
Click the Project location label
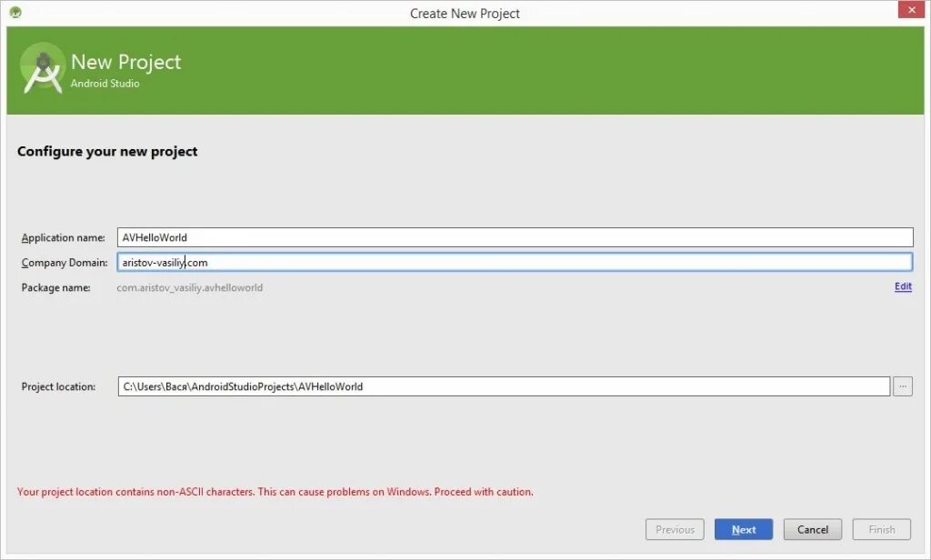[x=58, y=386]
